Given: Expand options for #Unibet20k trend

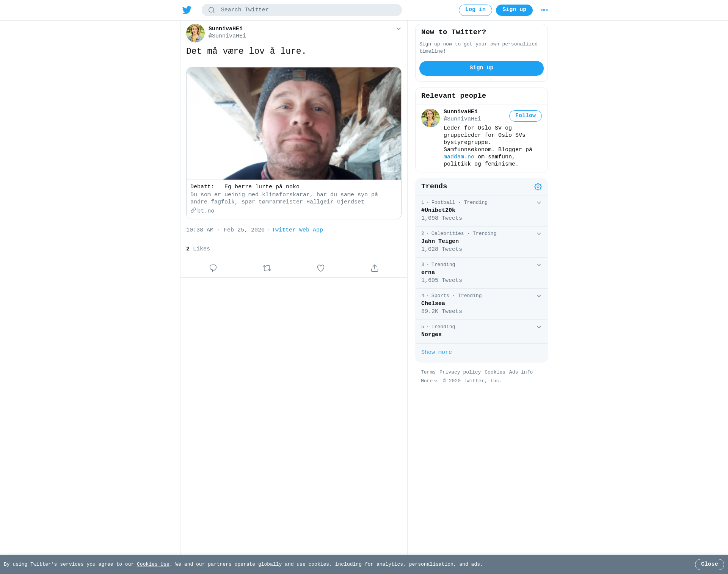Looking at the screenshot, I should 539,203.
